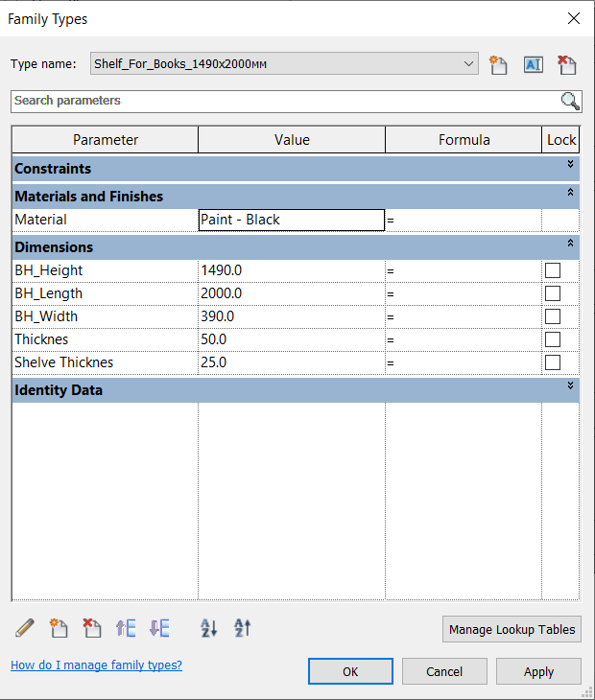The width and height of the screenshot is (595, 700).
Task: Sort parameters in descending order
Action: pyautogui.click(x=242, y=628)
